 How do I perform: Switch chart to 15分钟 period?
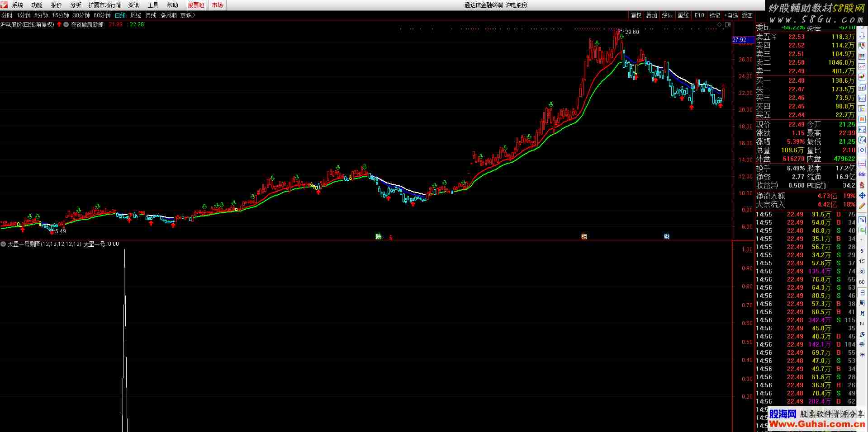point(61,15)
